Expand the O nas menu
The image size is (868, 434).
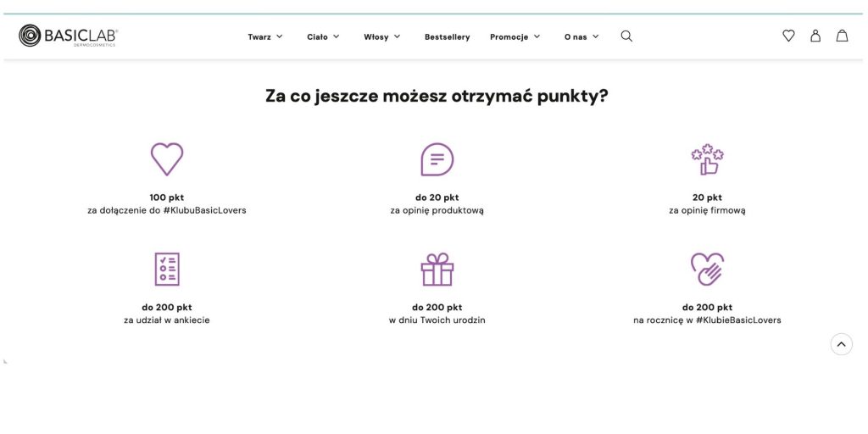(x=581, y=37)
